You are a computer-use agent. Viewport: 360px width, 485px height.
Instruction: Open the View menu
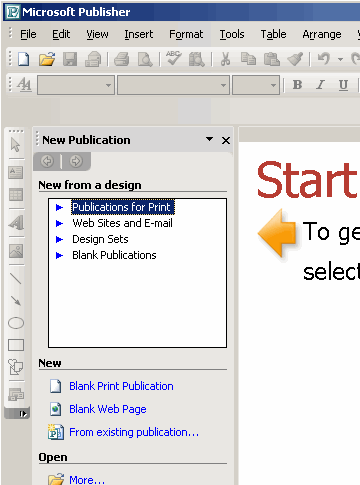(x=97, y=34)
